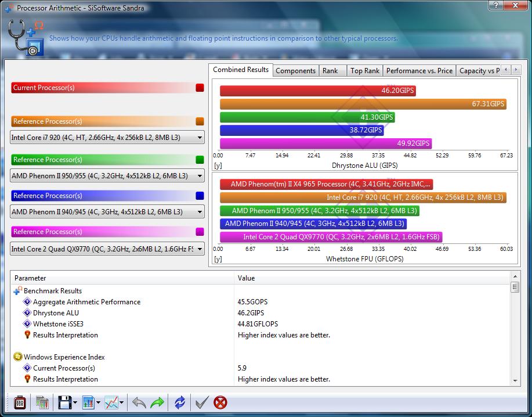Click the Windows Experience Index value 5.9
Screen dimensions: 532x417
click(x=242, y=368)
